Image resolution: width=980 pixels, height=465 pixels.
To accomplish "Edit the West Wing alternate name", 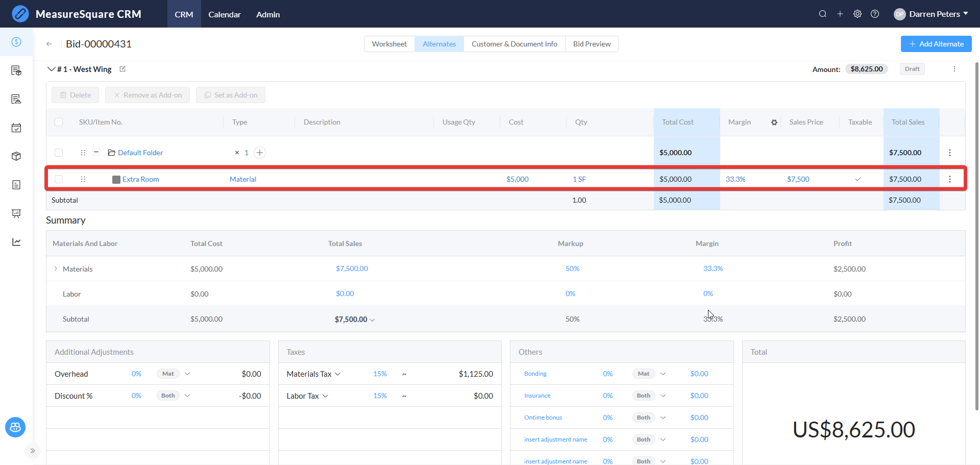I will tap(122, 69).
